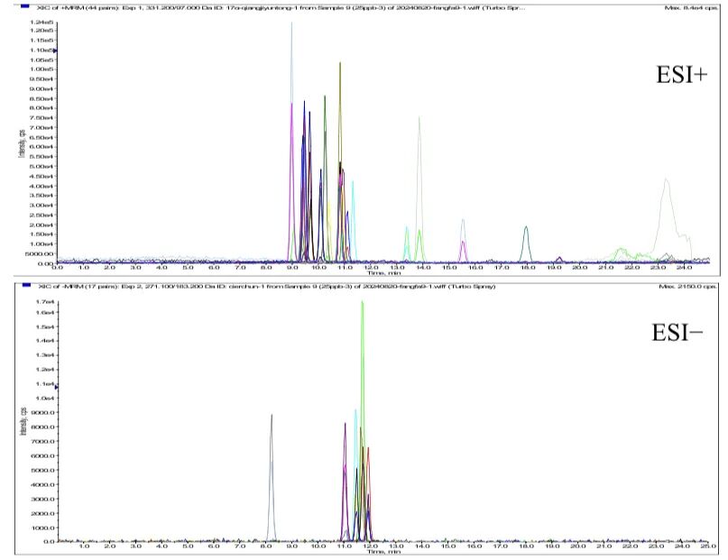Click the '1.24e5' tick on the ESI+ intensity axis
This screenshot has width=728, height=560.
click(43, 23)
